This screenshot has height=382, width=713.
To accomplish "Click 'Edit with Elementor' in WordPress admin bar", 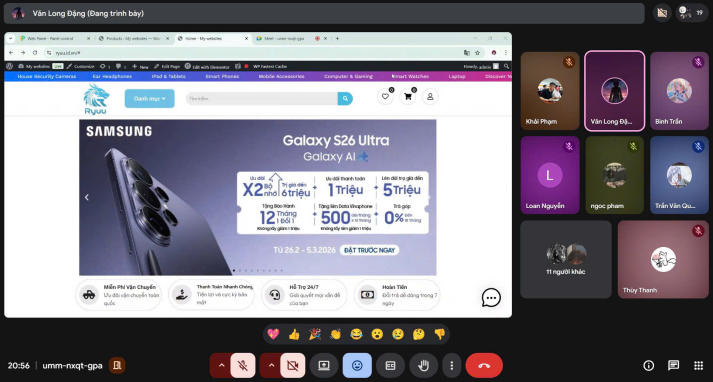I will click(207, 66).
